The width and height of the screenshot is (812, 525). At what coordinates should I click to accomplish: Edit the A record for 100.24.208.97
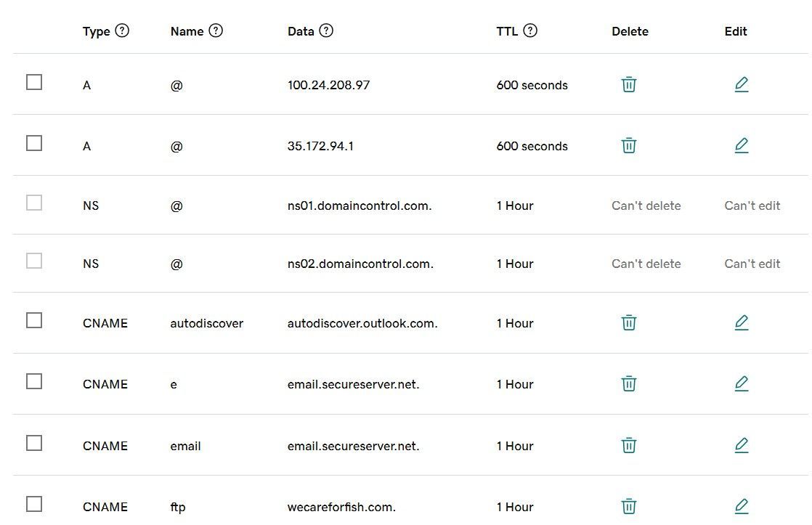(x=742, y=84)
